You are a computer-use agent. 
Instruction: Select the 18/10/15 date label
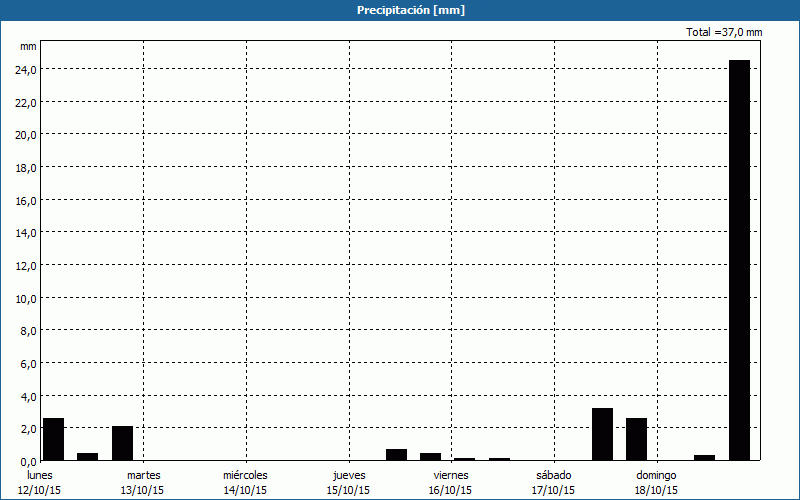pos(656,490)
